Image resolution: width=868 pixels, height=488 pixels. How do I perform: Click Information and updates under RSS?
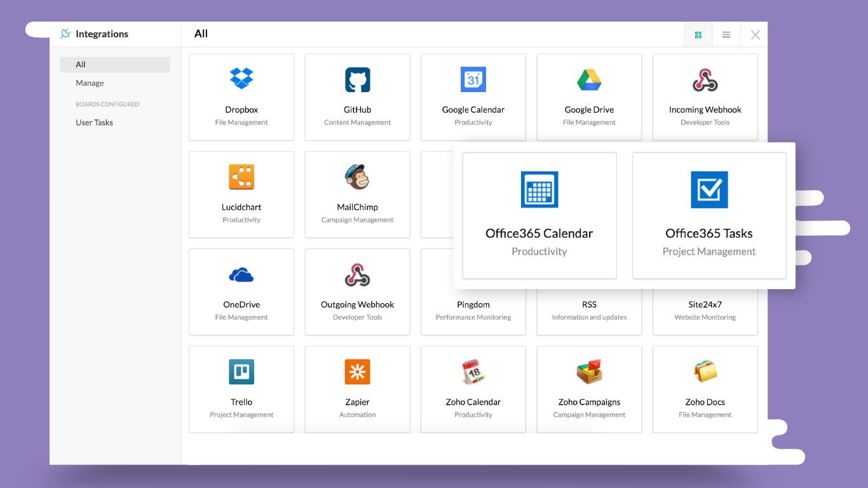coord(589,317)
